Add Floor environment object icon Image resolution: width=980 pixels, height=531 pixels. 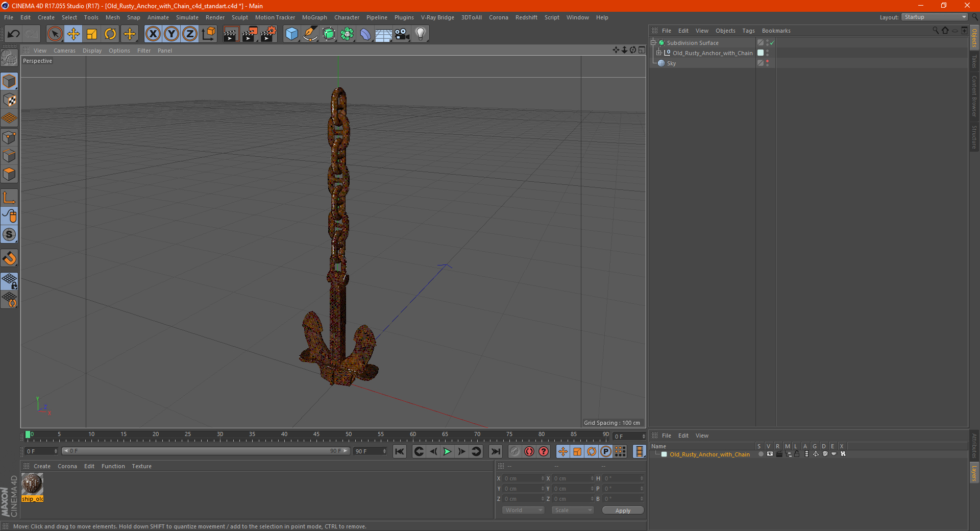pos(384,34)
